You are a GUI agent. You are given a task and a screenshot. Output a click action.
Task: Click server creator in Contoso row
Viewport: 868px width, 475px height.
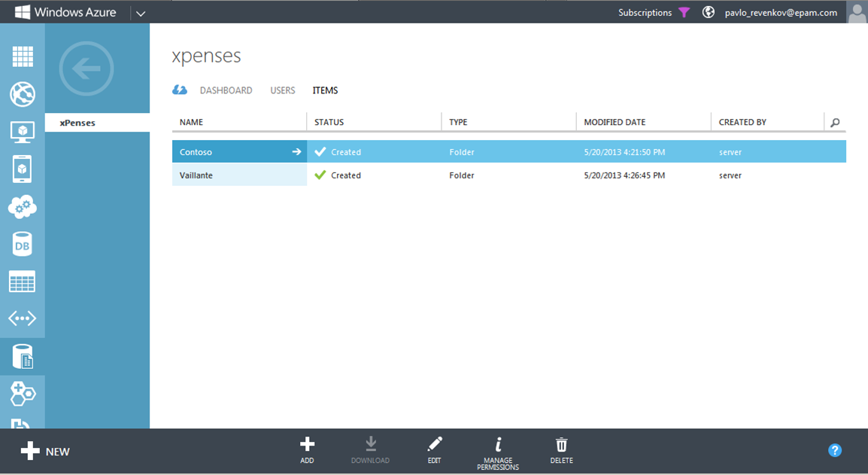(730, 152)
